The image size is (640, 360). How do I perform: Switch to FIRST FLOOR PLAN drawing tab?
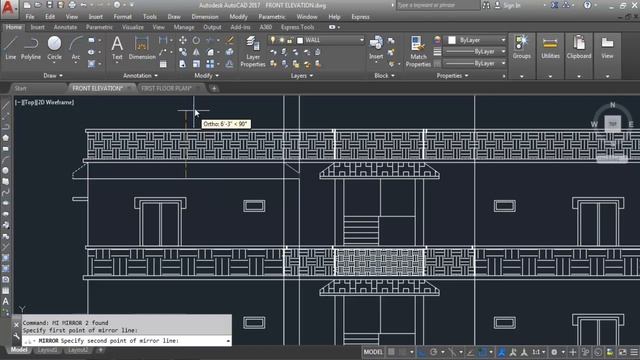pyautogui.click(x=166, y=88)
